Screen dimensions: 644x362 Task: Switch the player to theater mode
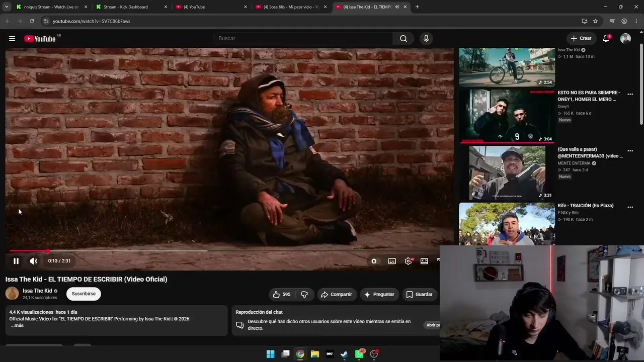coord(424,261)
